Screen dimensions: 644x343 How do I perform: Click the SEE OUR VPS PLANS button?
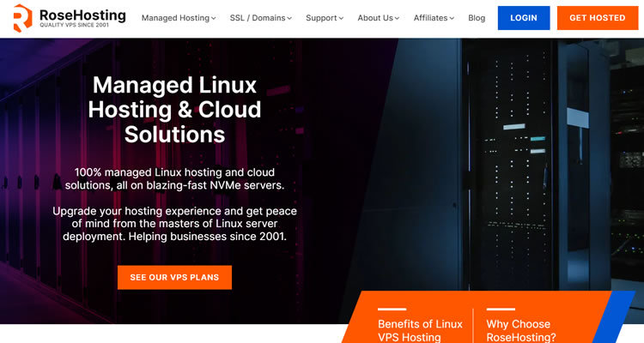click(174, 277)
